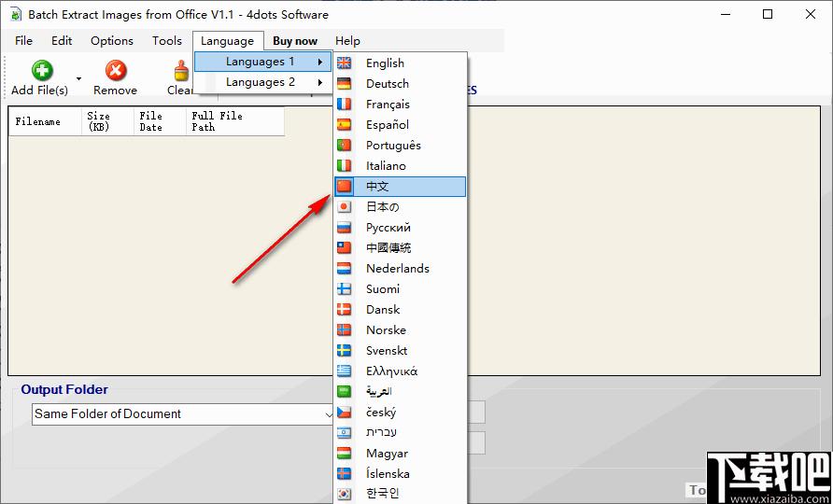
Task: Click the Korean flag icon beside 한국인
Action: pos(345,494)
